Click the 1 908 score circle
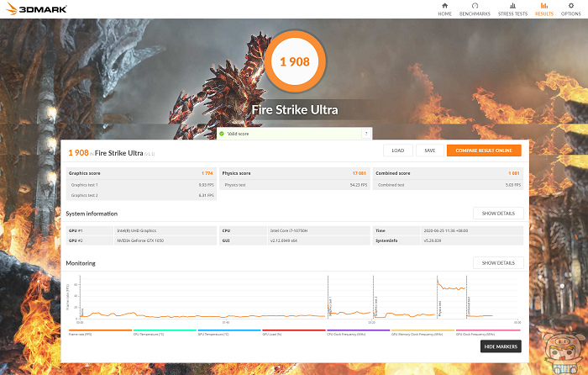Viewport: 588px width, 375px height. click(295, 61)
